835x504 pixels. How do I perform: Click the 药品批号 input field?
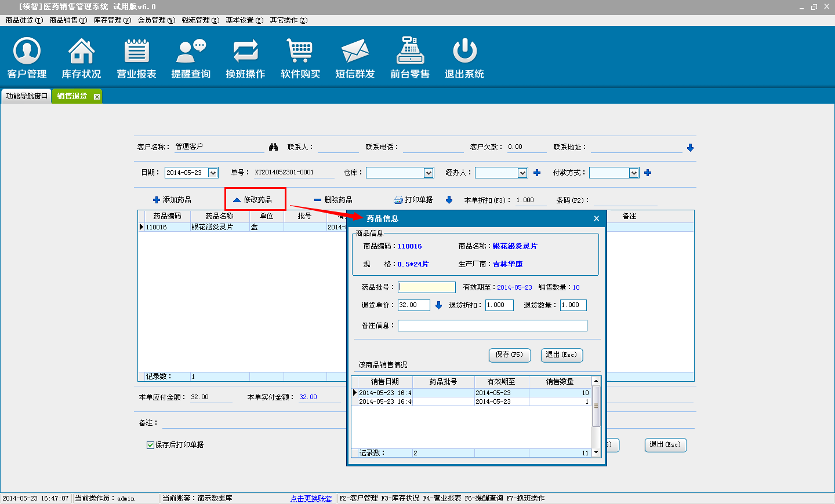(427, 287)
